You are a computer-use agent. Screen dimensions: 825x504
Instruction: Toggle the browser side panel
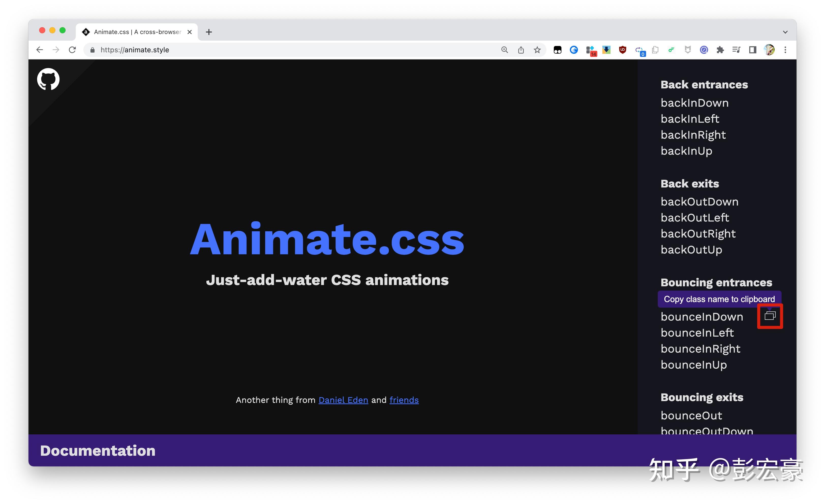coord(752,50)
